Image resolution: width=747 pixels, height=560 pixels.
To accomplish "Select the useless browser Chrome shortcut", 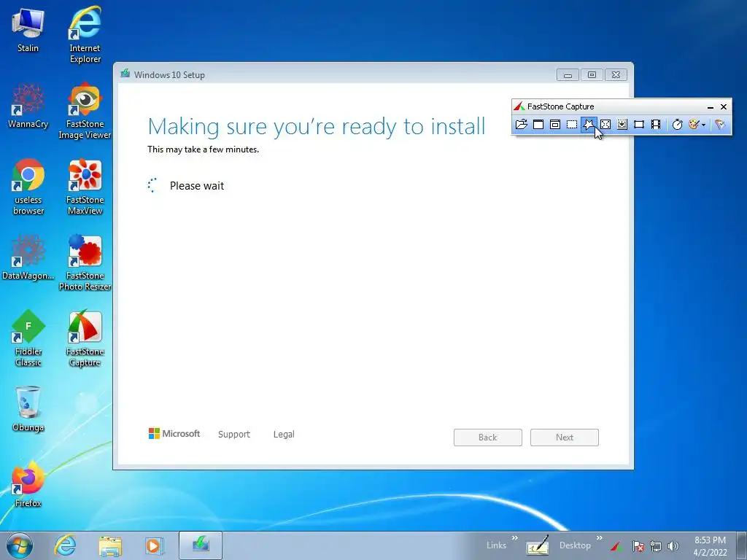I will pos(28,187).
